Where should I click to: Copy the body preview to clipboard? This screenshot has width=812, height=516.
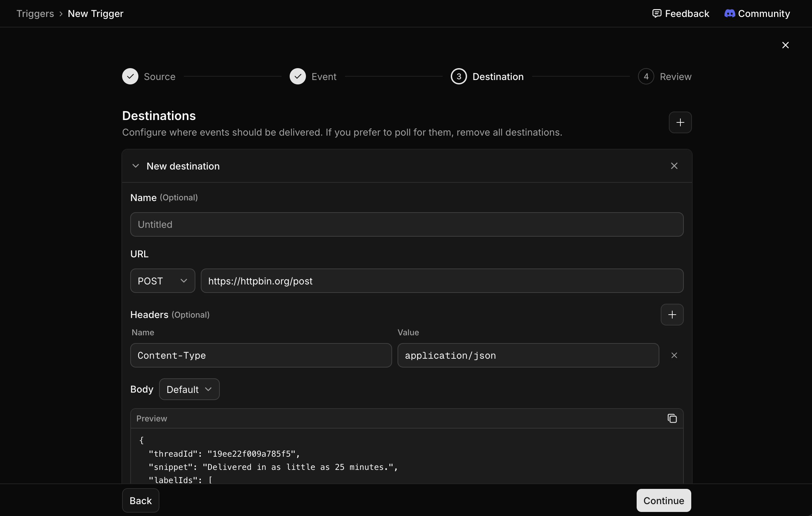pos(672,418)
